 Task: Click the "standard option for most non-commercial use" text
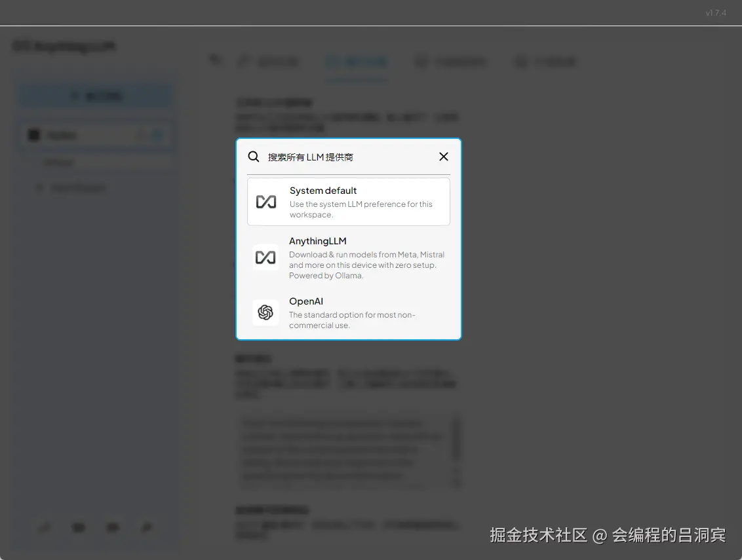pyautogui.click(x=352, y=320)
